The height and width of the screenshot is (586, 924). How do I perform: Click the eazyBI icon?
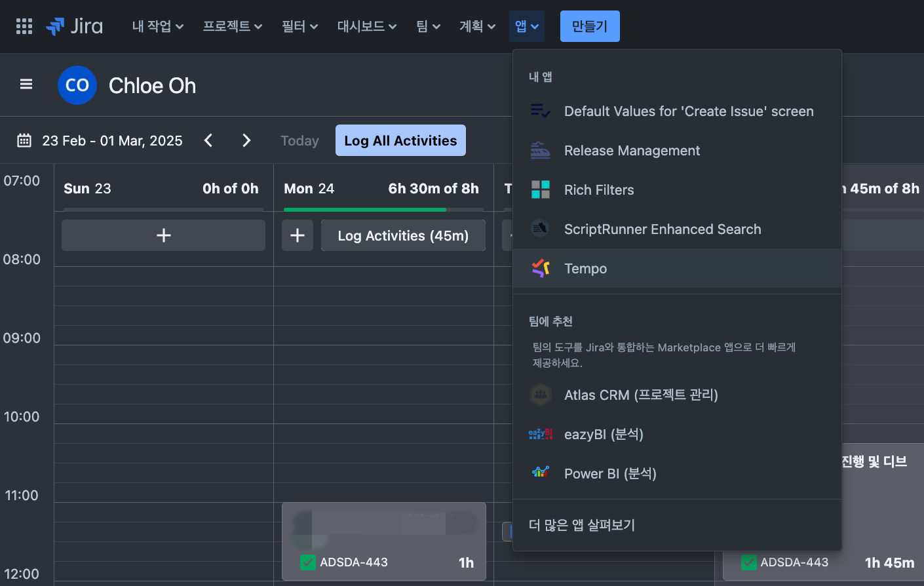click(x=541, y=434)
